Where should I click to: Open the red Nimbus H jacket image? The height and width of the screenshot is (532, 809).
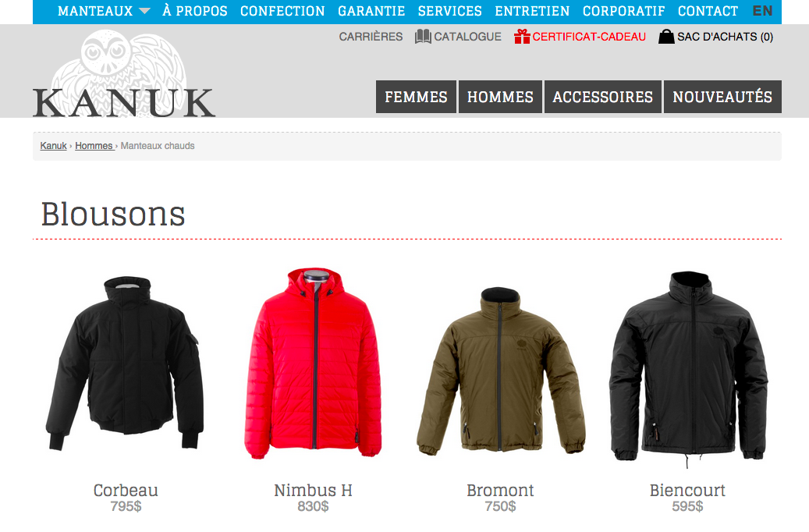(x=313, y=364)
